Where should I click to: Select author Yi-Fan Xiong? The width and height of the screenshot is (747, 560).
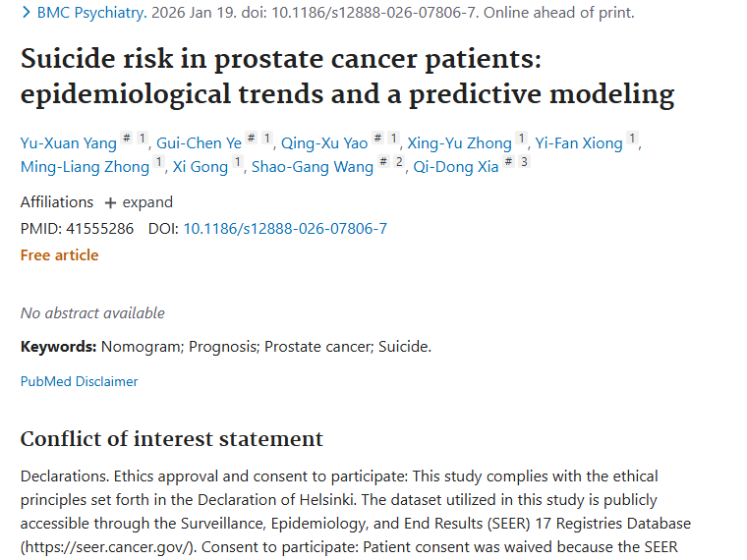tap(579, 143)
